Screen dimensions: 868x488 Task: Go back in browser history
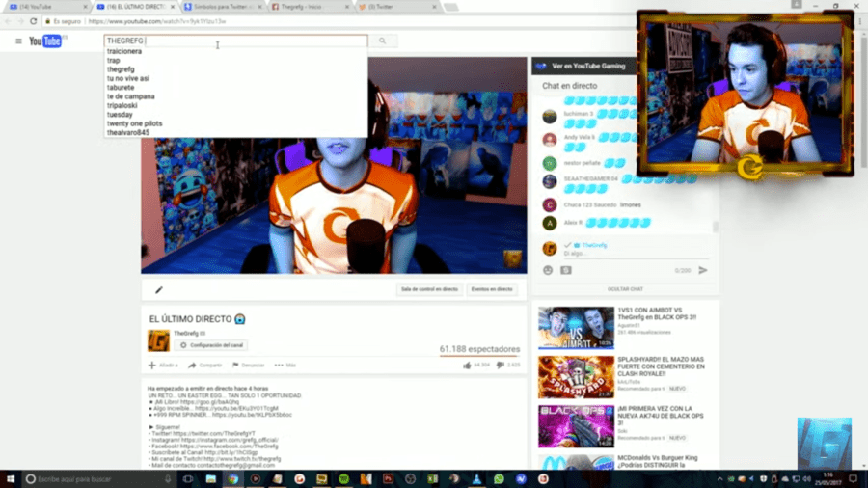[8, 21]
